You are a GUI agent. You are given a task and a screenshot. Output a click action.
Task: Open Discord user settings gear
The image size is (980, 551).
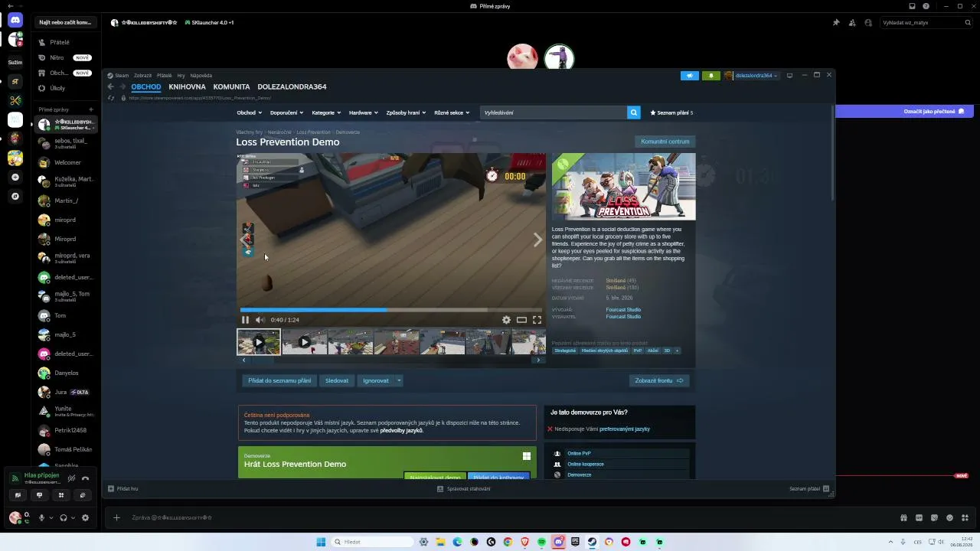point(85,518)
